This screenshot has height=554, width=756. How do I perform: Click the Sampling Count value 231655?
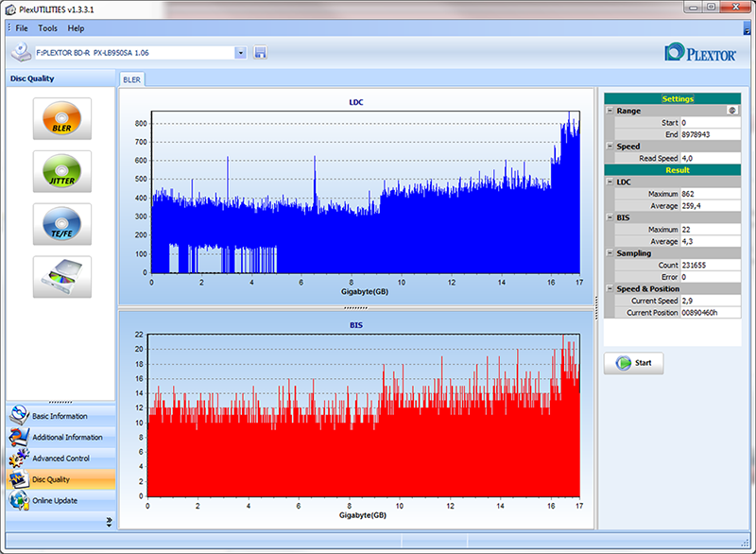pos(711,266)
